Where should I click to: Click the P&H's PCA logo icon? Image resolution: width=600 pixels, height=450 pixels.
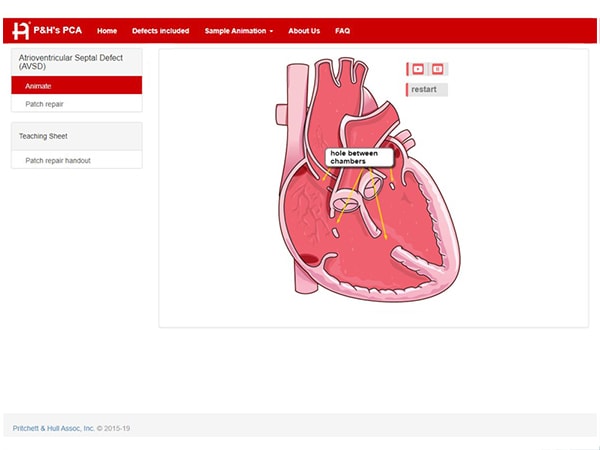pyautogui.click(x=21, y=31)
